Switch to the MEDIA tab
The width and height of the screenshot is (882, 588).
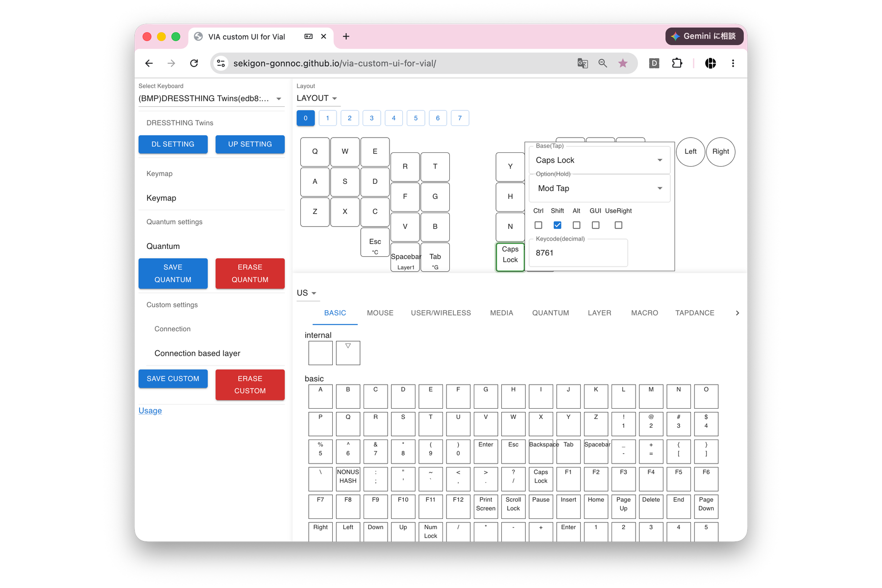pos(502,313)
